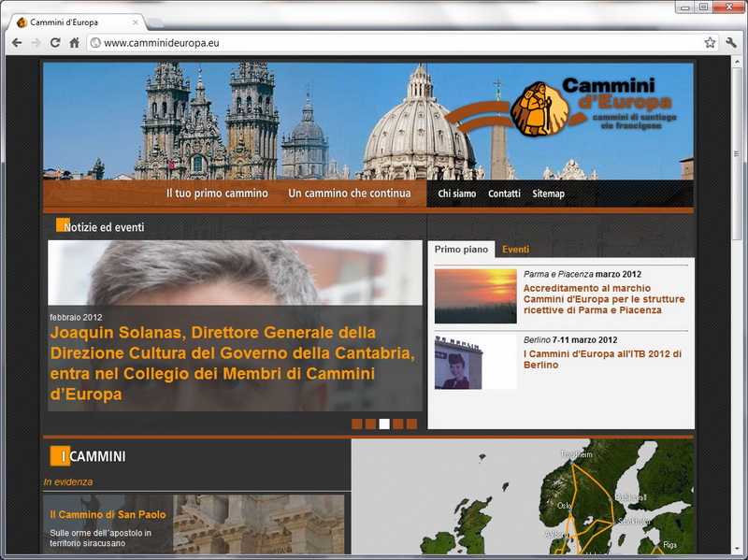
Task: Open the Contatti link
Action: click(x=504, y=194)
